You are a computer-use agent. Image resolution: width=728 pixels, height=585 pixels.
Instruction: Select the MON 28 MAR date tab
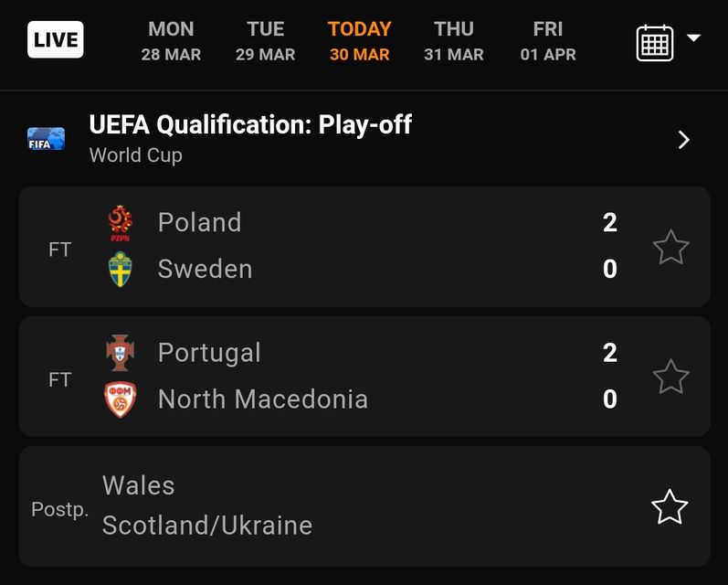[171, 42]
